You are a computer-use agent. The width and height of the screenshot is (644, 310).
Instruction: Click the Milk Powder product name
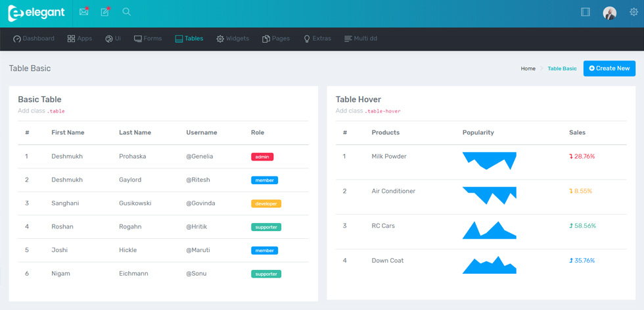click(389, 156)
